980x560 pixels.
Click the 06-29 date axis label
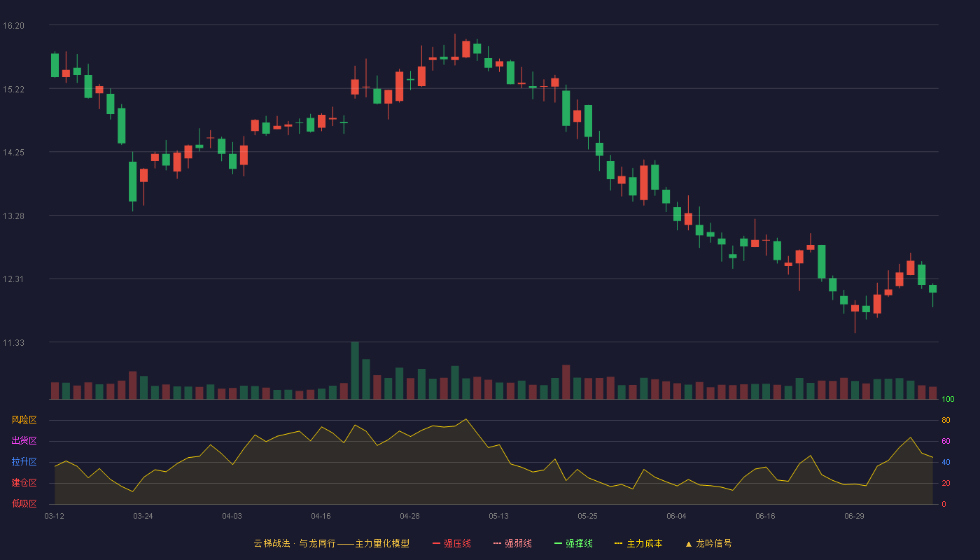pyautogui.click(x=854, y=516)
